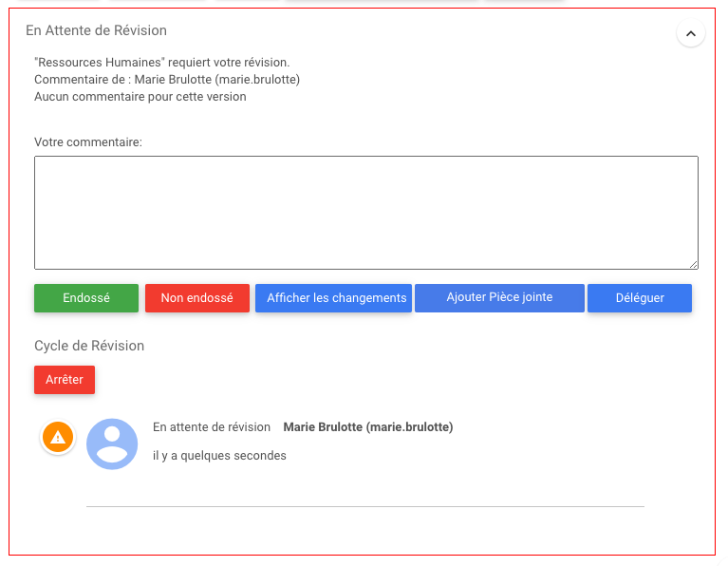Click the red Non endossé button
This screenshot has height=566, width=728.
pos(196,298)
